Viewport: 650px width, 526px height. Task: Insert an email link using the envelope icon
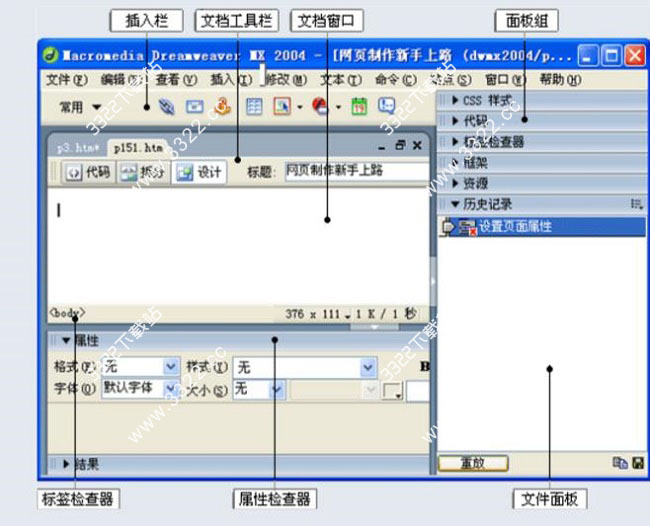[x=194, y=107]
